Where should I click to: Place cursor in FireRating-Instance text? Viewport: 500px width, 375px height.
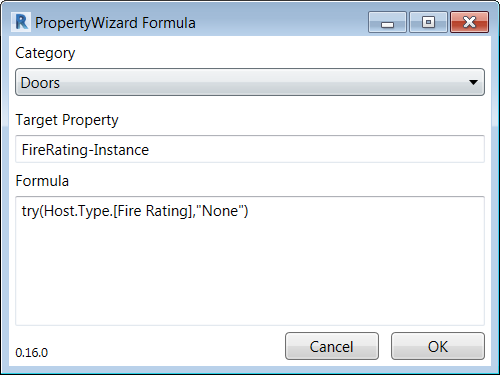(x=85, y=150)
